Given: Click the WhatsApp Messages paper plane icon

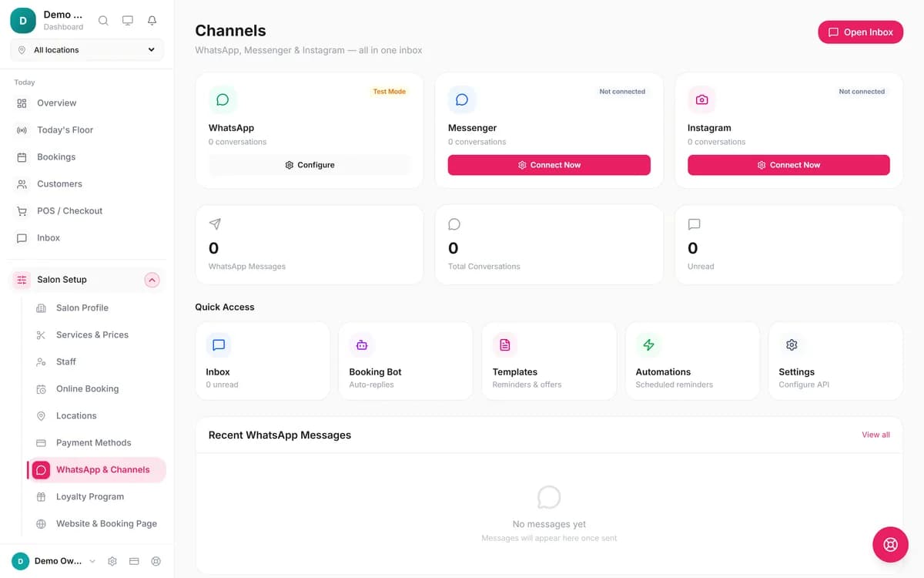Looking at the screenshot, I should pyautogui.click(x=215, y=224).
